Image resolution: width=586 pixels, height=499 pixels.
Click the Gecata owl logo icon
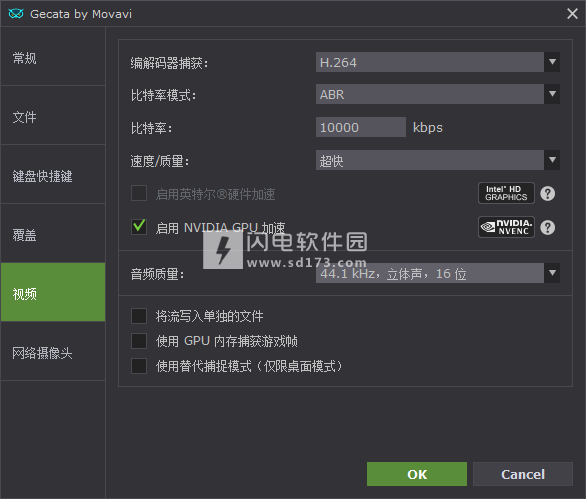[16, 14]
